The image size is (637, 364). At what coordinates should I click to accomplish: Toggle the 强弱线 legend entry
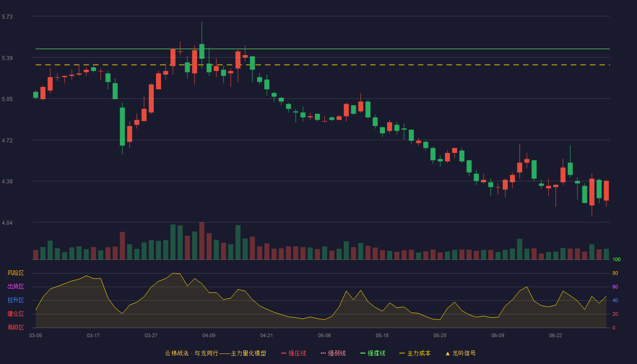(333, 353)
